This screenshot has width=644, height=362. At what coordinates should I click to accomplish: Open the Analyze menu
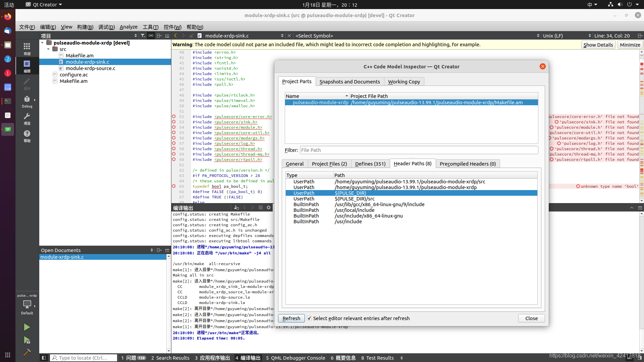point(128,27)
